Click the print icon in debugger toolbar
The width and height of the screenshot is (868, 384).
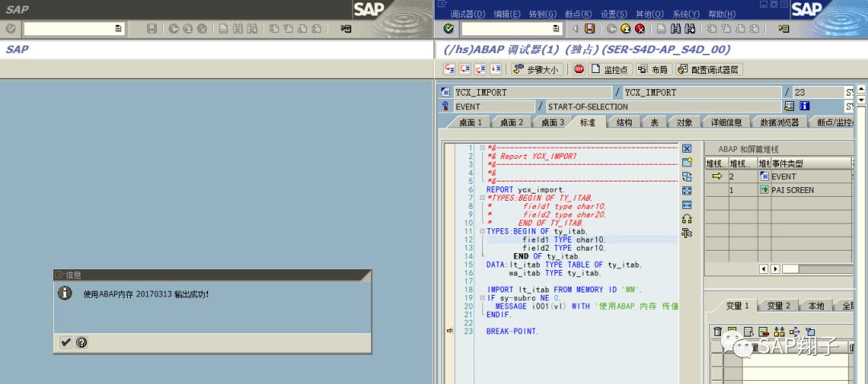click(x=661, y=29)
